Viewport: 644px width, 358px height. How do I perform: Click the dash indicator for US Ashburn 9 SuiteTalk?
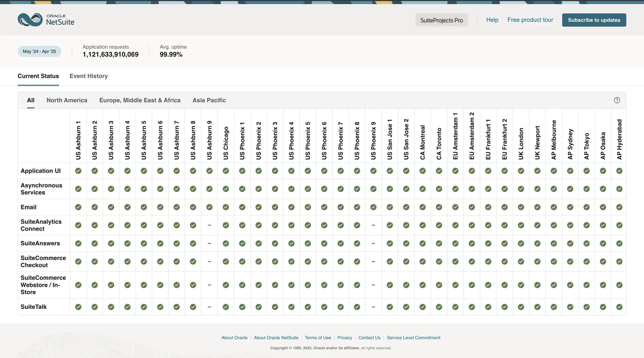point(209,307)
